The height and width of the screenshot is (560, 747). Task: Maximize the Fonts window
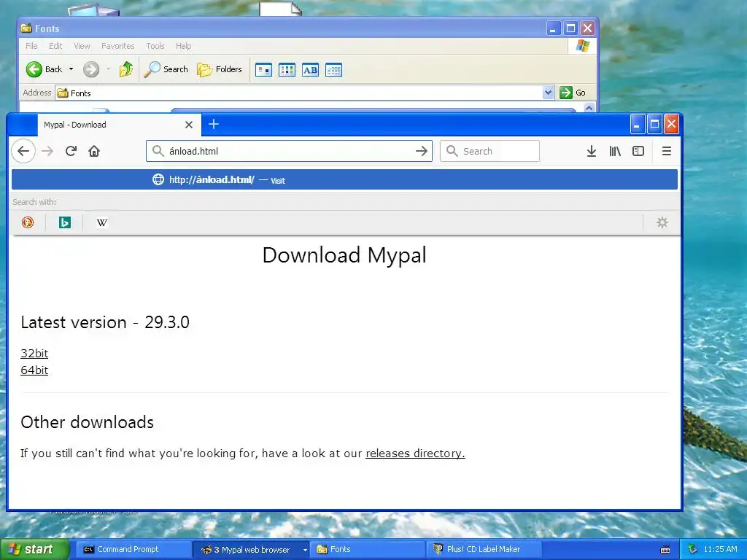click(x=570, y=28)
